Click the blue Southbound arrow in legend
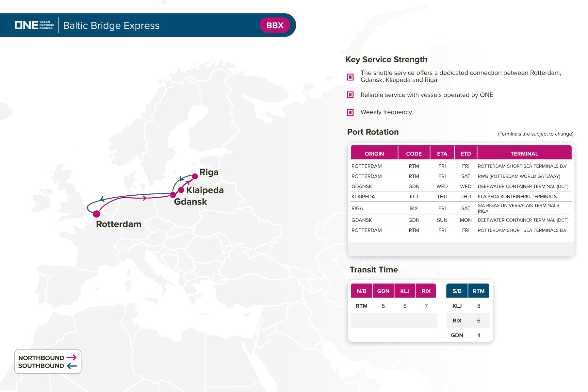588x392 pixels. coord(72,366)
